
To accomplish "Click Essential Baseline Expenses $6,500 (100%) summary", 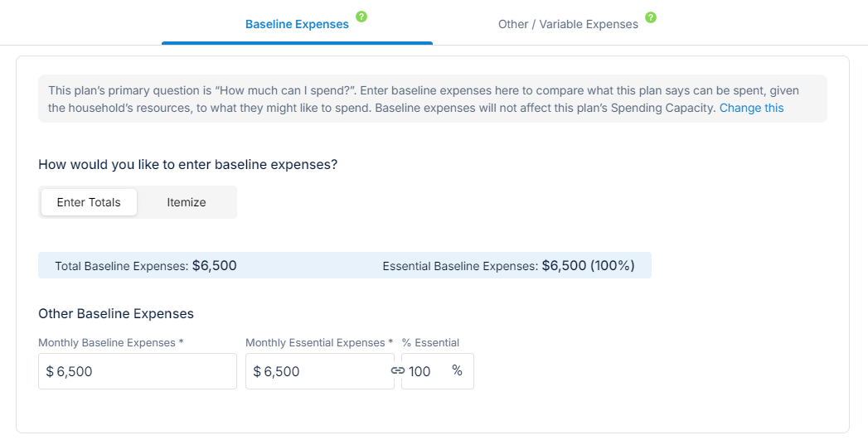I will tap(508, 266).
